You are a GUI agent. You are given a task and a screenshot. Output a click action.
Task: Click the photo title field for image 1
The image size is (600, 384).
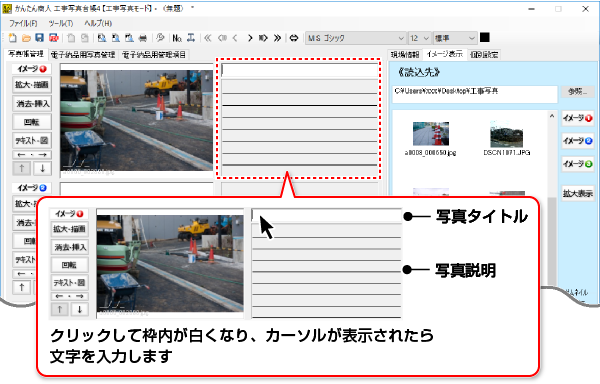300,70
